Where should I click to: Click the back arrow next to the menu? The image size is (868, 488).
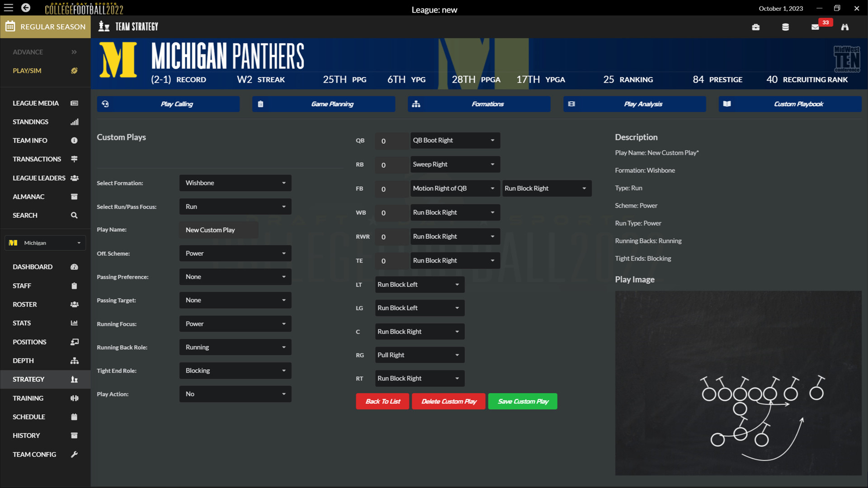click(x=25, y=8)
